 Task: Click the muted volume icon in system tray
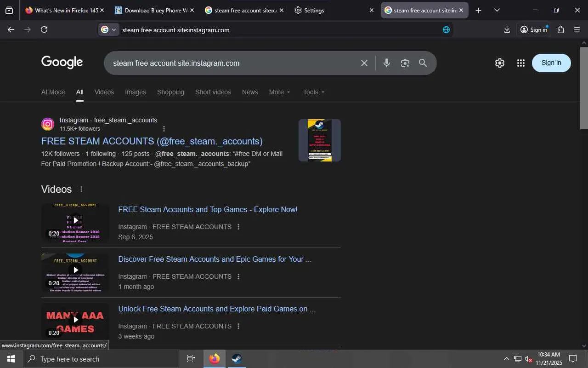tap(529, 359)
